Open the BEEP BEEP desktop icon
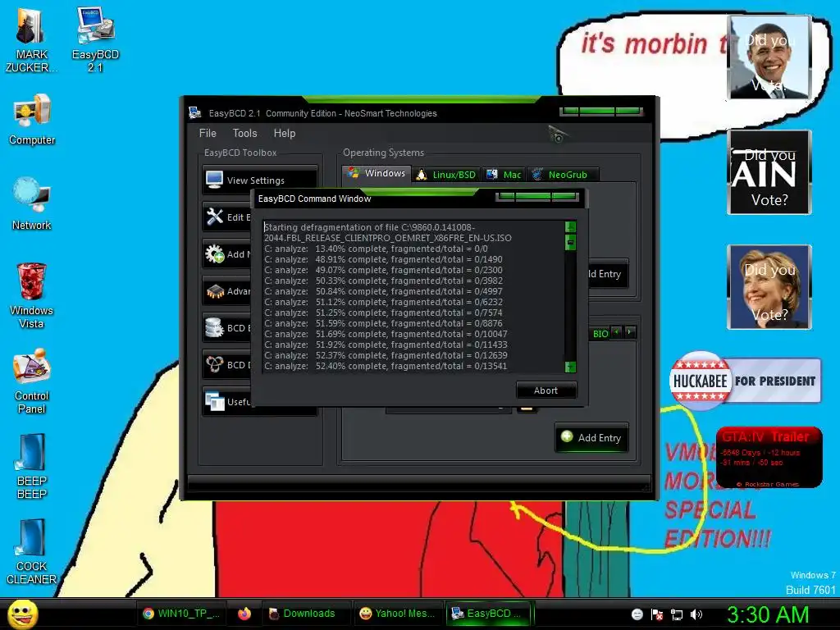This screenshot has height=630, width=840. click(32, 466)
